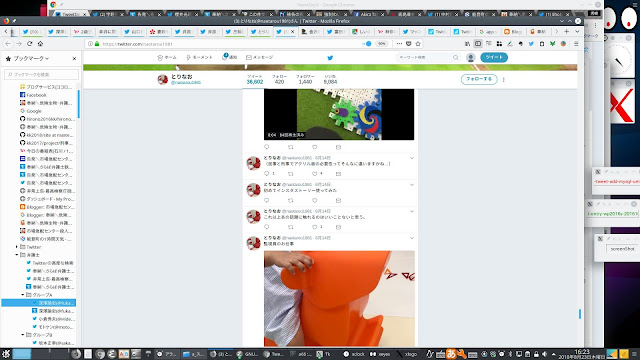The image size is (640, 360).
Task: Open the zoom level 90% indicator
Action: click(381, 44)
